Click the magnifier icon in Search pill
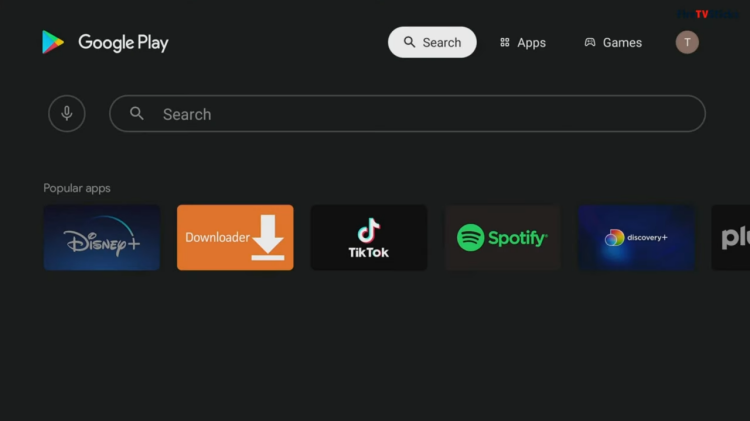 pos(409,42)
